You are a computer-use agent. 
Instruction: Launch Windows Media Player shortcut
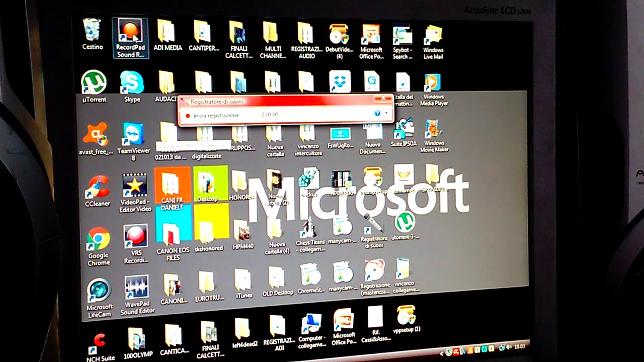(433, 89)
